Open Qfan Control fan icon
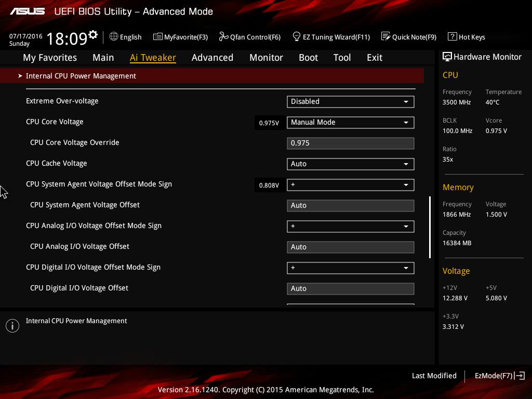Screen dimensions: 532x399 [x=223, y=36]
